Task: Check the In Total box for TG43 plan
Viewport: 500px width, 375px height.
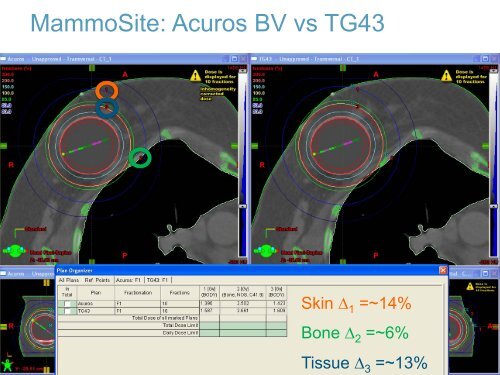Action: pyautogui.click(x=68, y=311)
